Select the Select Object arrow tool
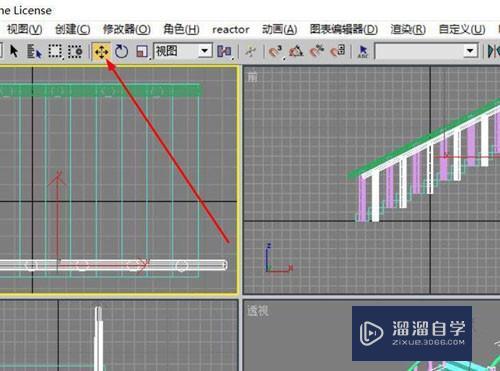Viewport: 500px width, 371px height. (x=14, y=51)
